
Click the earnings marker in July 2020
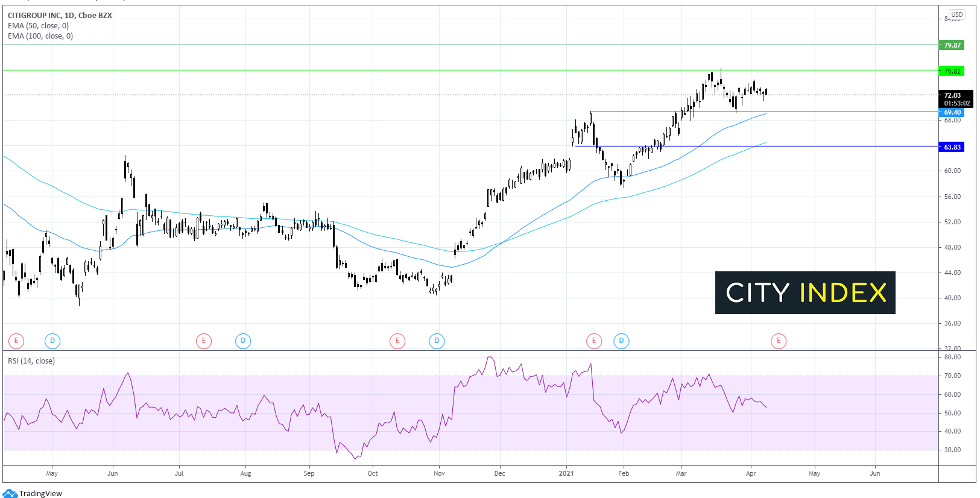pyautogui.click(x=204, y=341)
